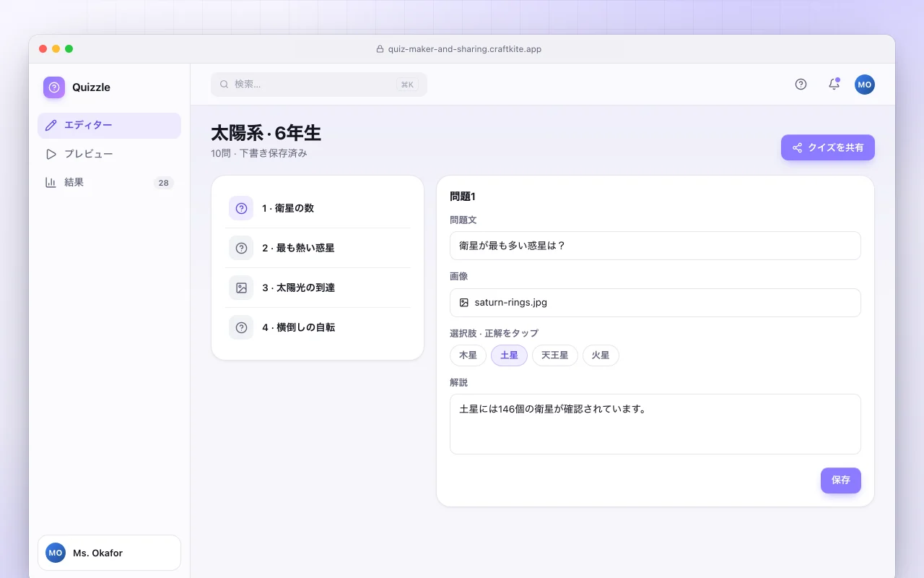Click the 28 badge next to 結果
This screenshot has height=578, width=924.
164,183
